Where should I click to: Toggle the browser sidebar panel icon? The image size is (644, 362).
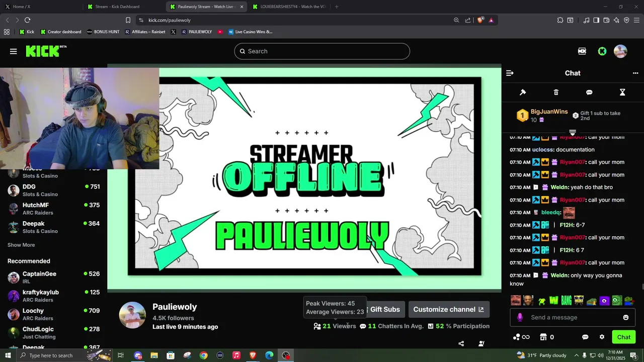(596, 20)
